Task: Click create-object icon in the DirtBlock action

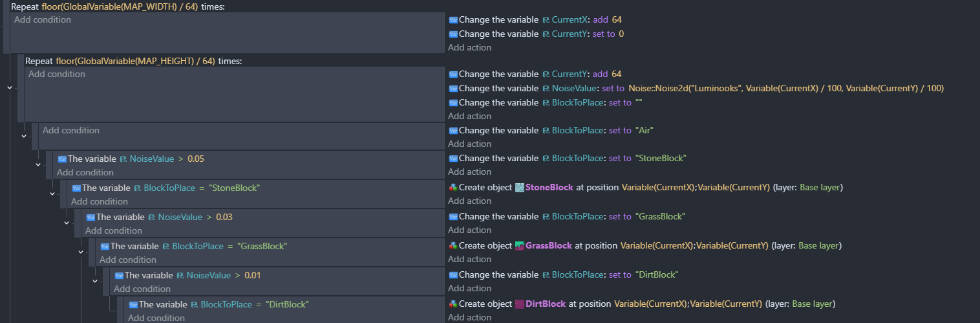Action: (453, 304)
